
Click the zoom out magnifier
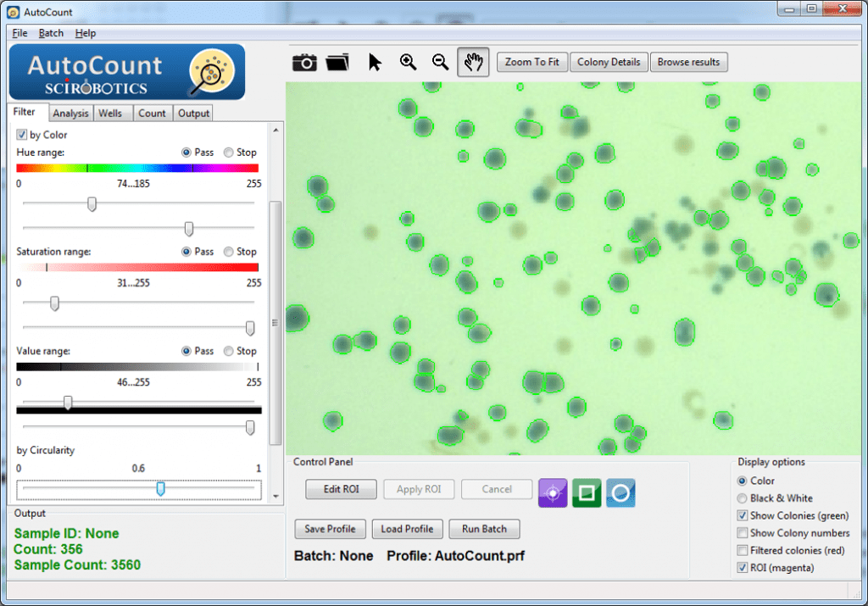coord(440,62)
